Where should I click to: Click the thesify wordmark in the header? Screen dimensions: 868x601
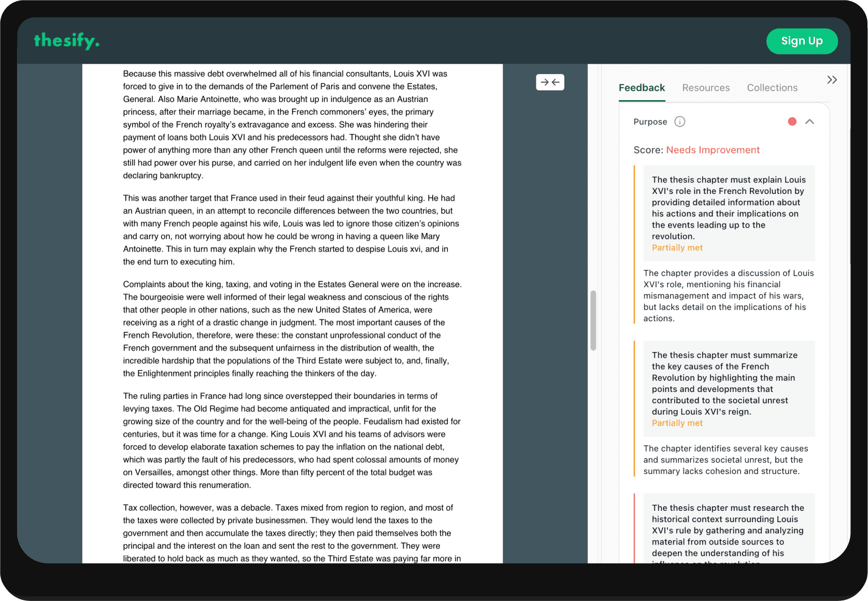(66, 41)
